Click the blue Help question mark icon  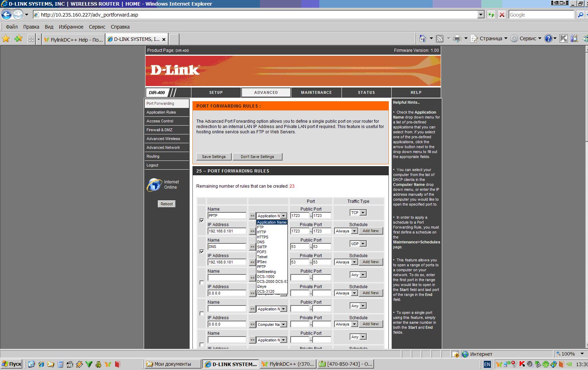coord(548,39)
